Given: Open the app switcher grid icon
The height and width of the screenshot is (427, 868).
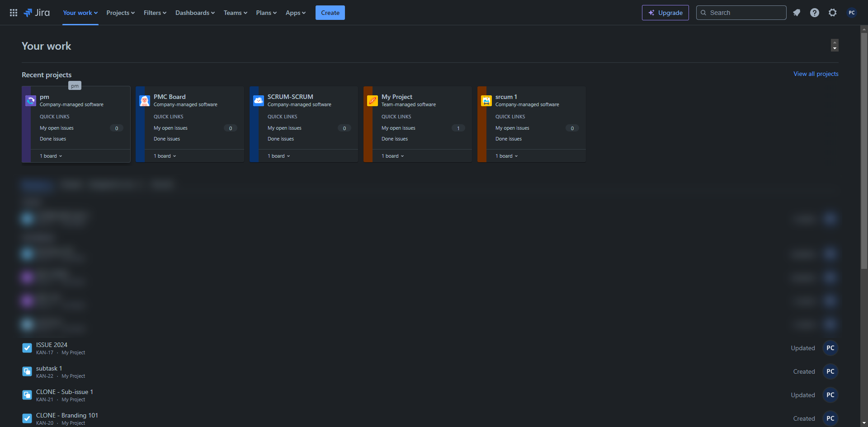Looking at the screenshot, I should 14,13.
